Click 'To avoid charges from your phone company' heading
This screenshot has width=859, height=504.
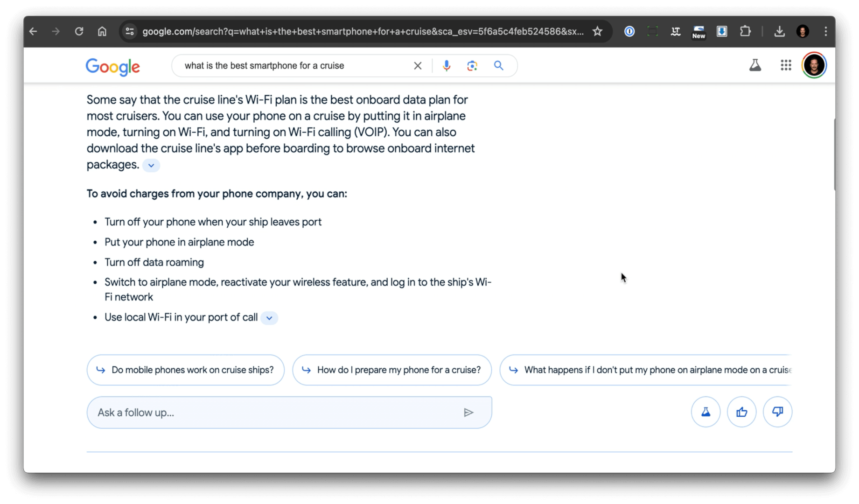coord(216,194)
